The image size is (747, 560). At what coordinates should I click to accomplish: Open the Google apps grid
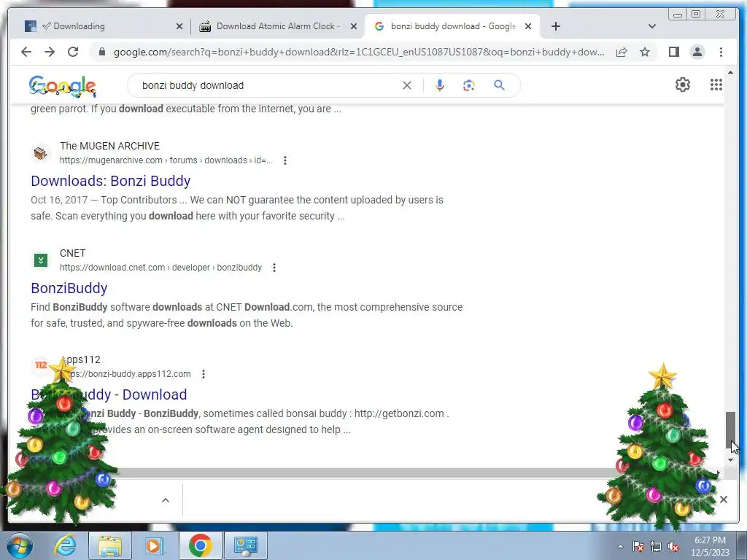(x=716, y=85)
